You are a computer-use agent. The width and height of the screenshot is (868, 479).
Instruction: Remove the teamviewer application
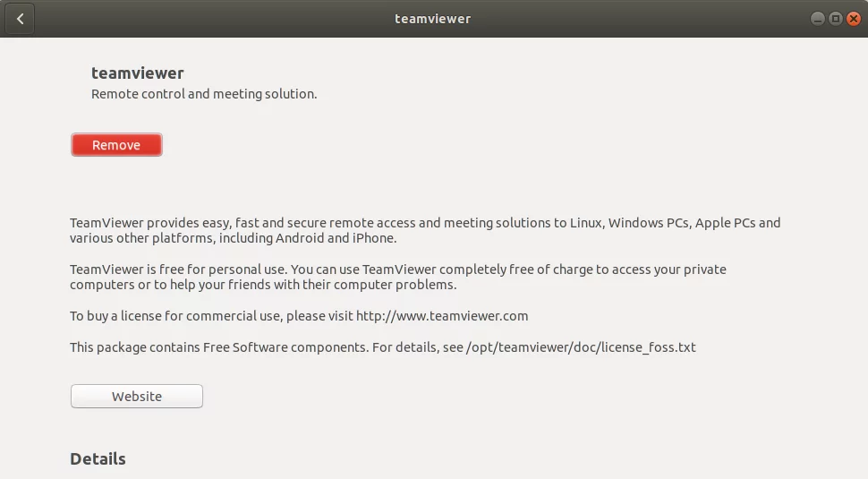(x=116, y=145)
